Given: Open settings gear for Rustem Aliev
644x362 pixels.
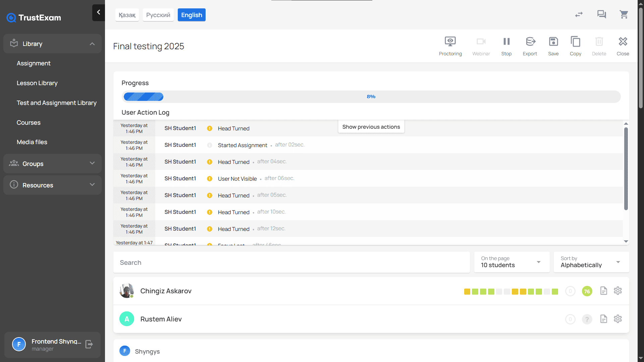Looking at the screenshot, I should point(618,319).
